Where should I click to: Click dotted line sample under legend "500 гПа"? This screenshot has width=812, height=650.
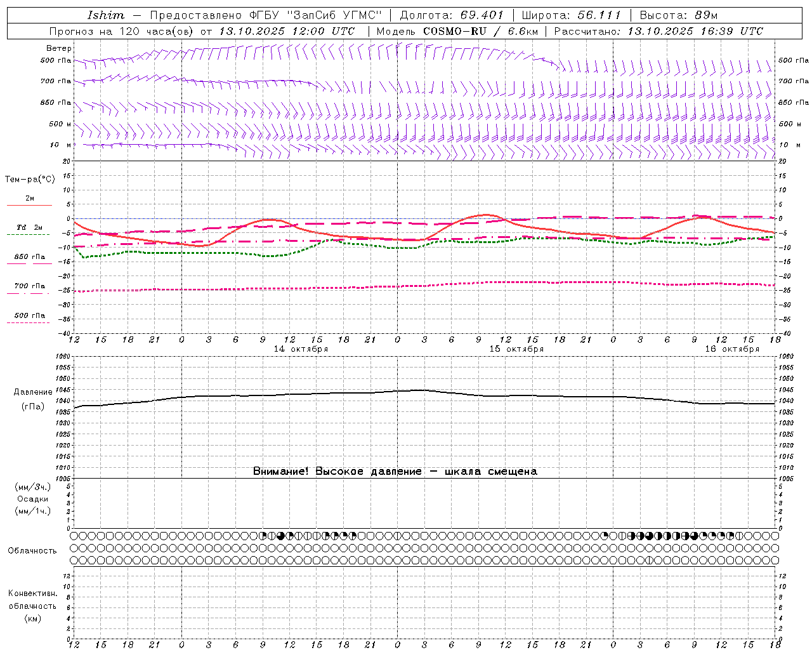click(x=29, y=322)
